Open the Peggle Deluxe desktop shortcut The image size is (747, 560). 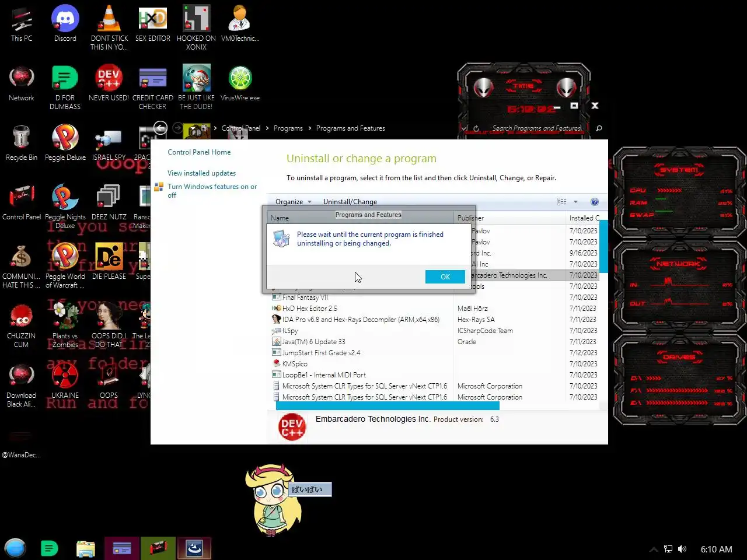tap(65, 143)
